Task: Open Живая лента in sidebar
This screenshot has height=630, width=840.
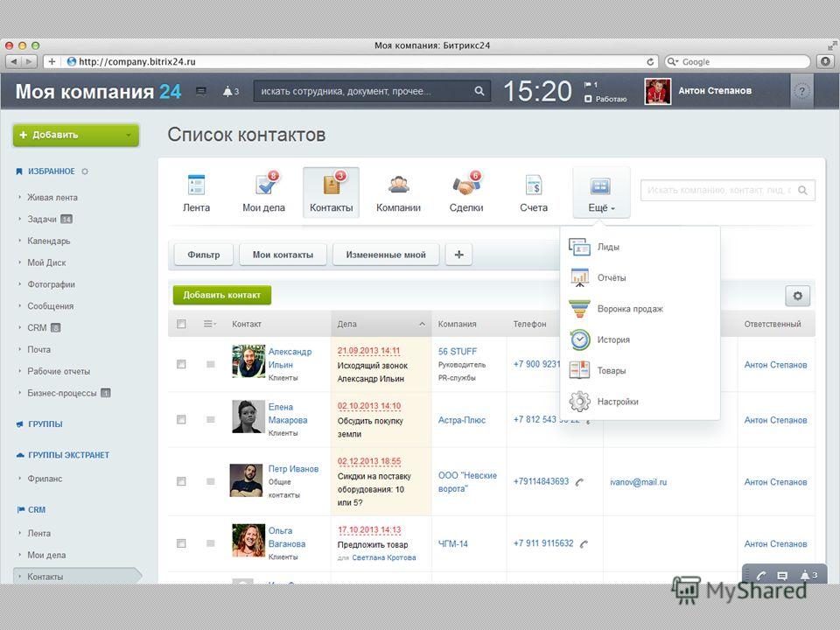Action: click(x=52, y=197)
